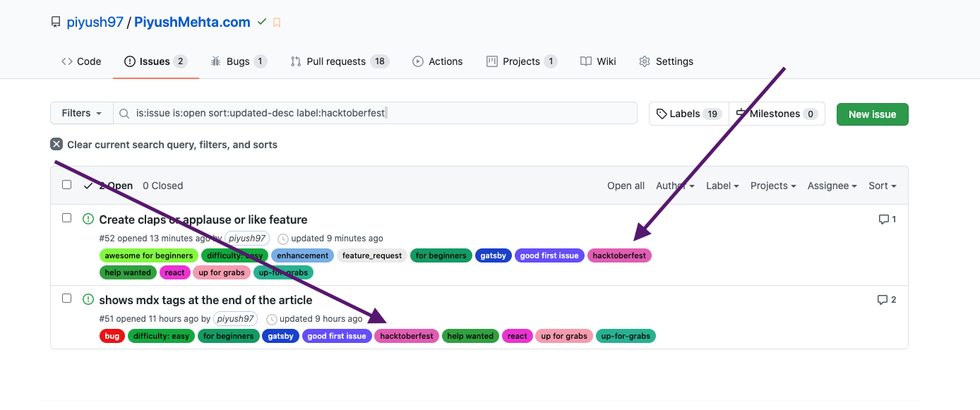
Task: Toggle the select-all issues checkbox
Action: [x=67, y=185]
